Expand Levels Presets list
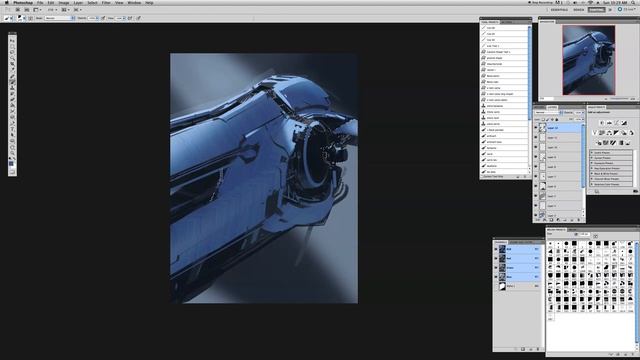The height and width of the screenshot is (360, 640). point(592,153)
